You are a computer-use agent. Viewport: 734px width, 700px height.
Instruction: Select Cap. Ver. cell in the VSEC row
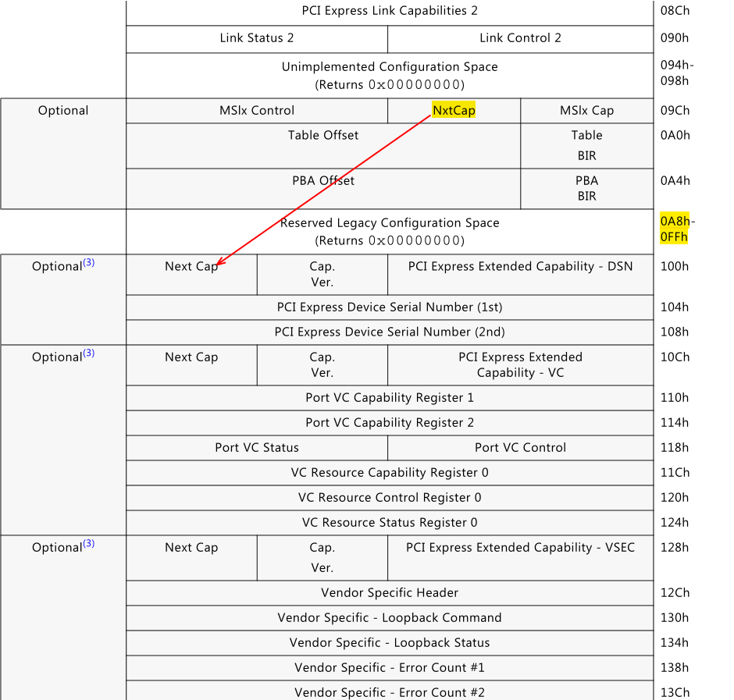coord(322,558)
